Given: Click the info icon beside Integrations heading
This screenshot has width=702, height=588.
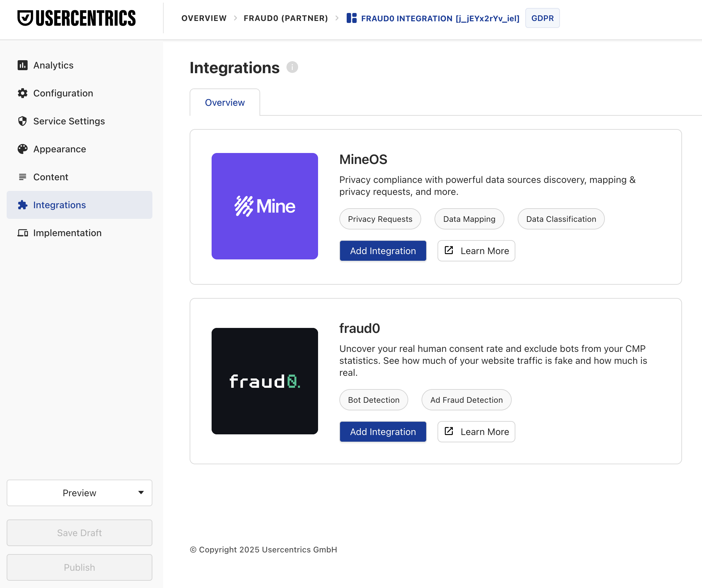Looking at the screenshot, I should pos(292,67).
